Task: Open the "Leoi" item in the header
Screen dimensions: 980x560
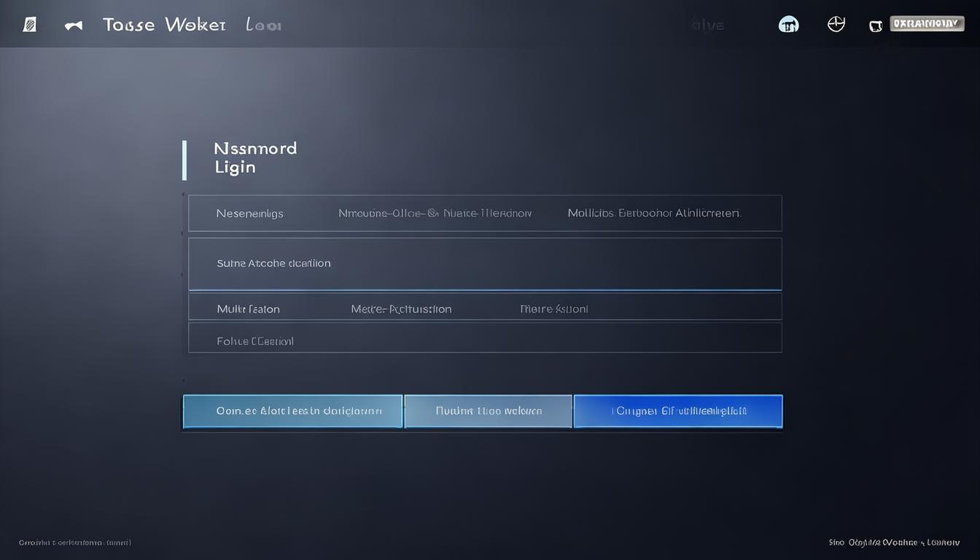Action: tap(263, 26)
